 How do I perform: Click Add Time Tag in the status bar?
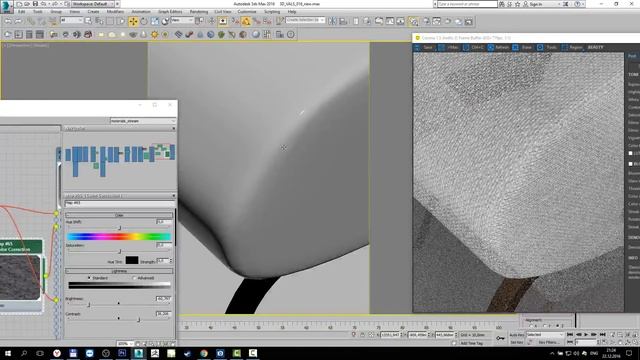471,343
